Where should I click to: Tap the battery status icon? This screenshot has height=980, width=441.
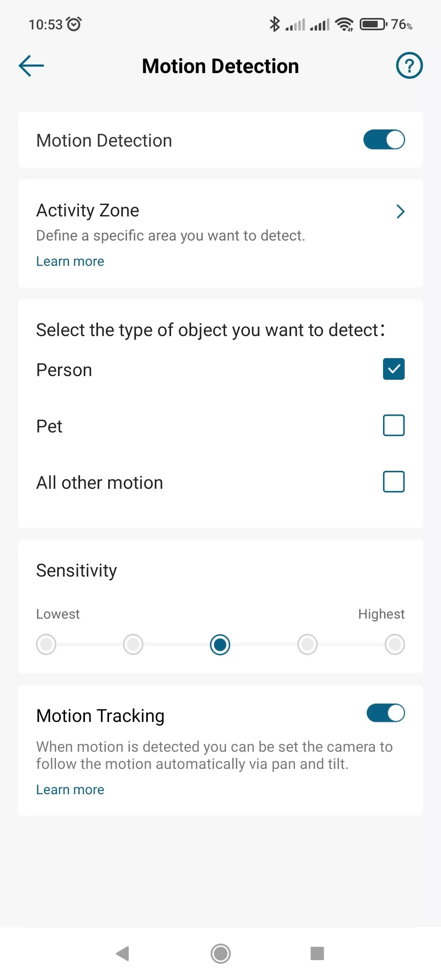click(373, 24)
